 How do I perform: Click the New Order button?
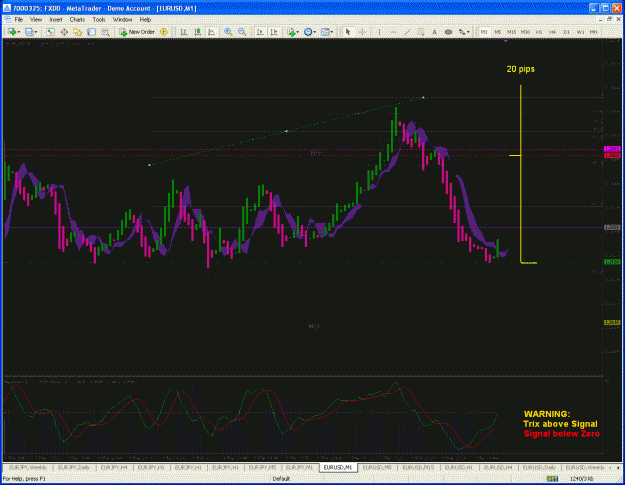138,32
